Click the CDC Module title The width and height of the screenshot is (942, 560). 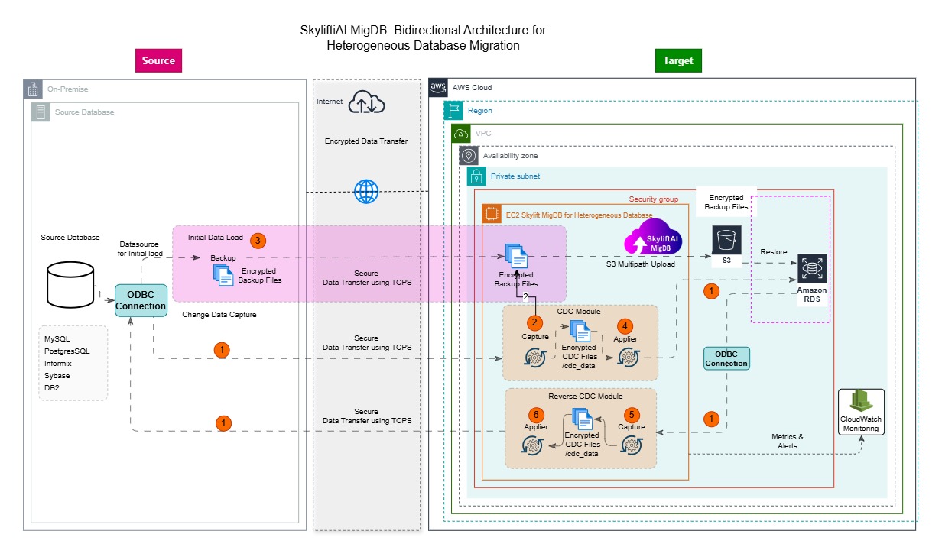(580, 312)
